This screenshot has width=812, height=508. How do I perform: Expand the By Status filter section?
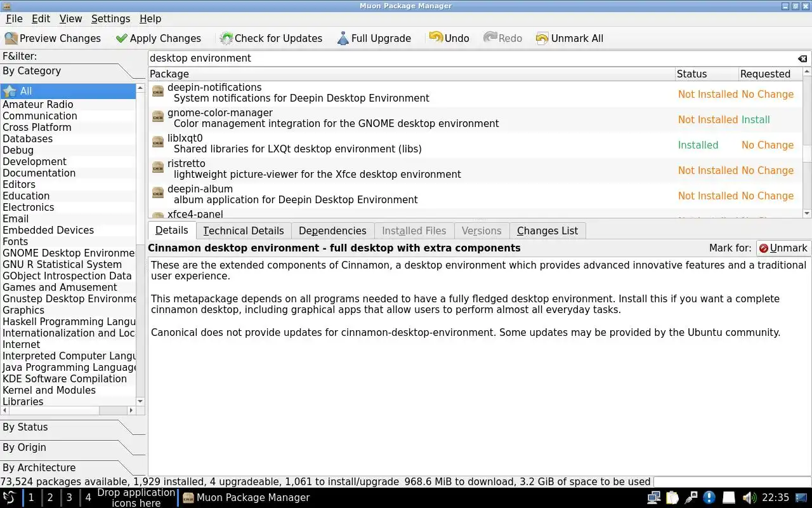click(73, 427)
